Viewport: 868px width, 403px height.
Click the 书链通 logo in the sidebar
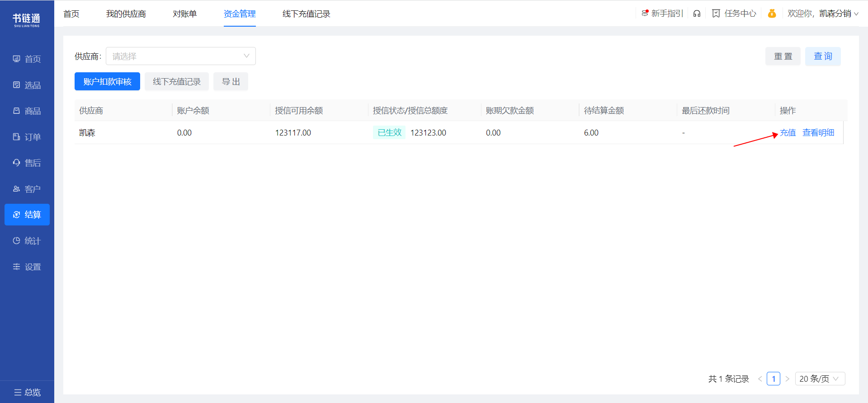point(27,20)
